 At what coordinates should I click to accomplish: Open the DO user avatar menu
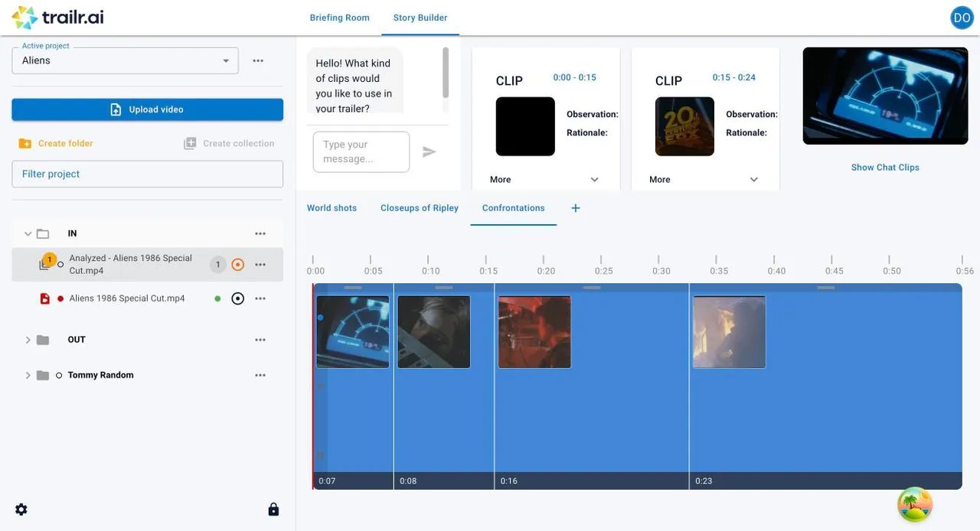pos(961,18)
